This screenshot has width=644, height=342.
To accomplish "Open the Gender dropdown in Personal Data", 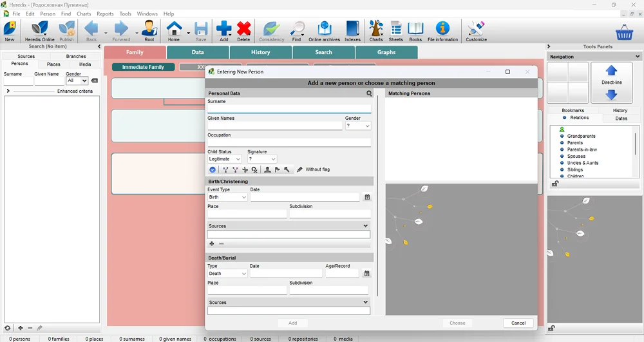I will point(357,126).
